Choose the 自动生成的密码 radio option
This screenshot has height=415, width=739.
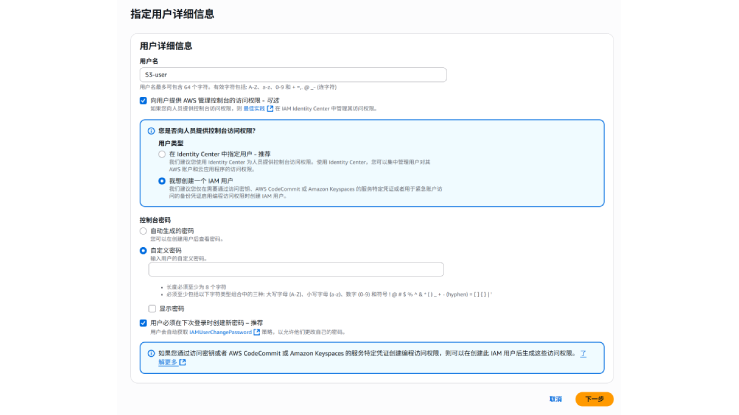click(143, 231)
